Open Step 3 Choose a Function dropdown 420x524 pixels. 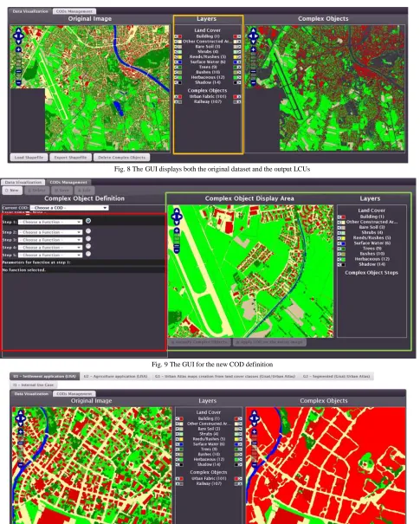(50, 240)
